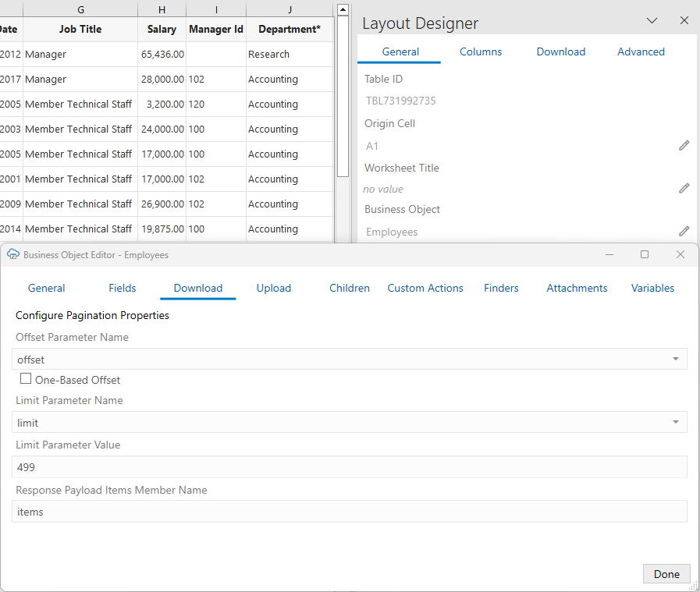700x592 pixels.
Task: Switch to the Finders tab
Action: 501,288
